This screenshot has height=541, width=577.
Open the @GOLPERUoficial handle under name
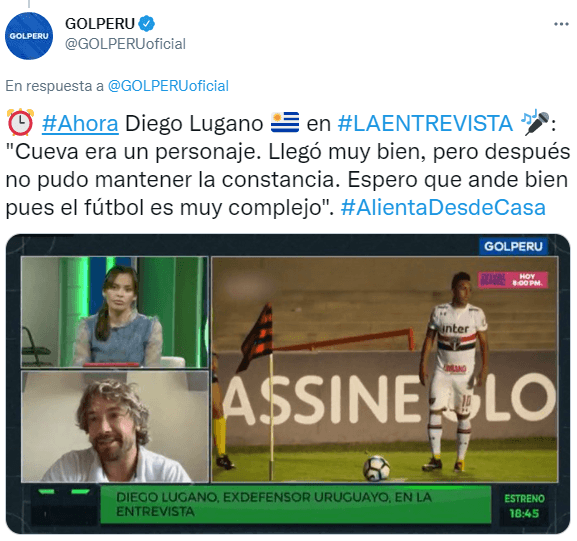click(125, 44)
